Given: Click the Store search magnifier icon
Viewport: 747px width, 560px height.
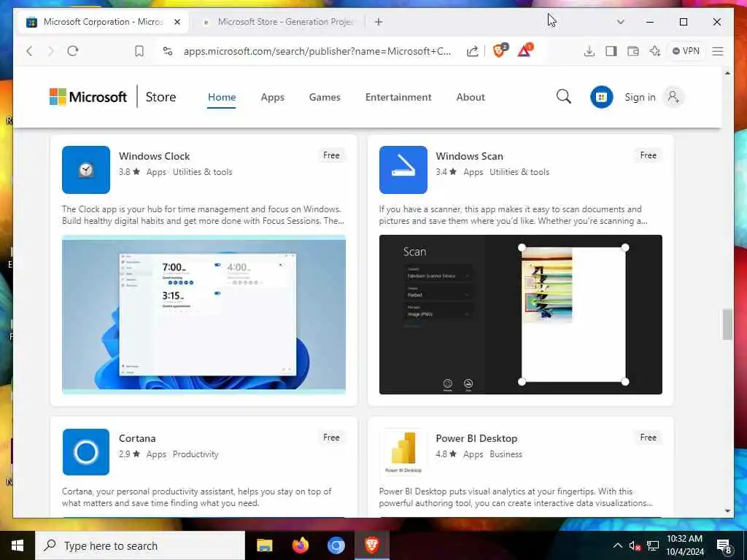Looking at the screenshot, I should click(564, 97).
